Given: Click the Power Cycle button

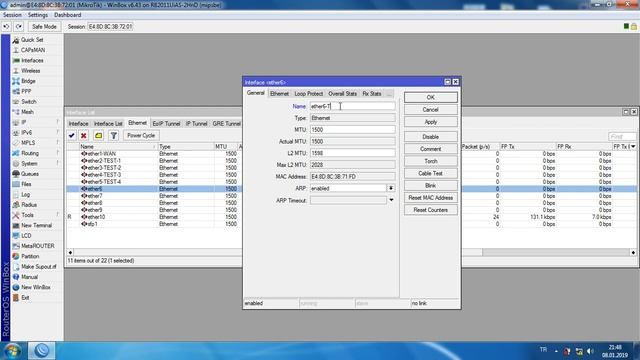Looking at the screenshot, I should (141, 136).
